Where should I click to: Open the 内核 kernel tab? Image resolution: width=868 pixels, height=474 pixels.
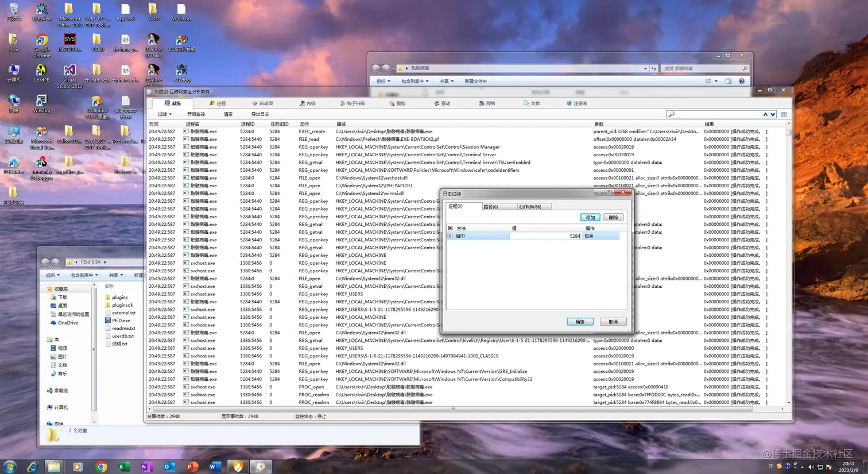coord(307,103)
